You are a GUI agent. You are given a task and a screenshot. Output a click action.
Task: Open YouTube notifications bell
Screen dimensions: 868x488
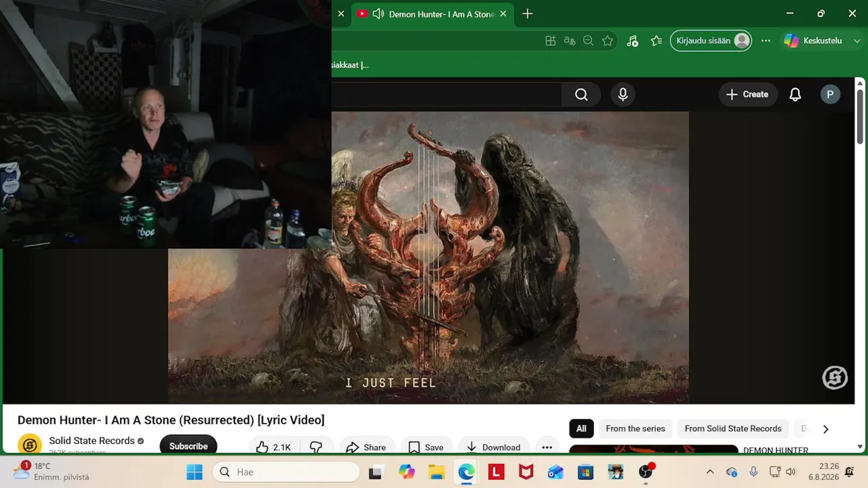795,95
